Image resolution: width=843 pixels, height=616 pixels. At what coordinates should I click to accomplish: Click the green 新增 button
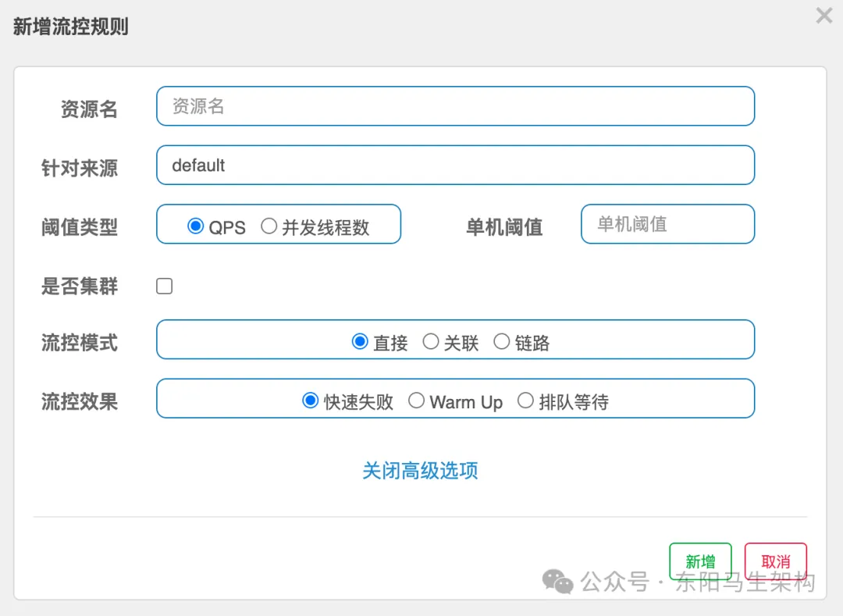pyautogui.click(x=700, y=561)
